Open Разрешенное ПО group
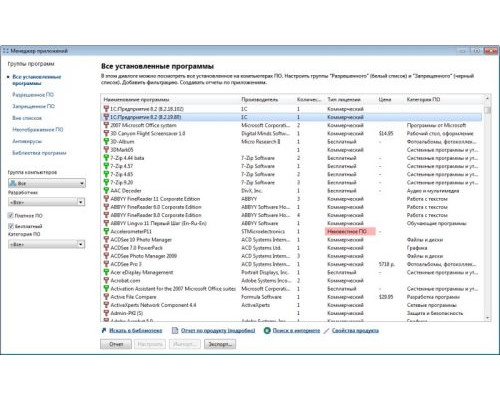 [33, 95]
